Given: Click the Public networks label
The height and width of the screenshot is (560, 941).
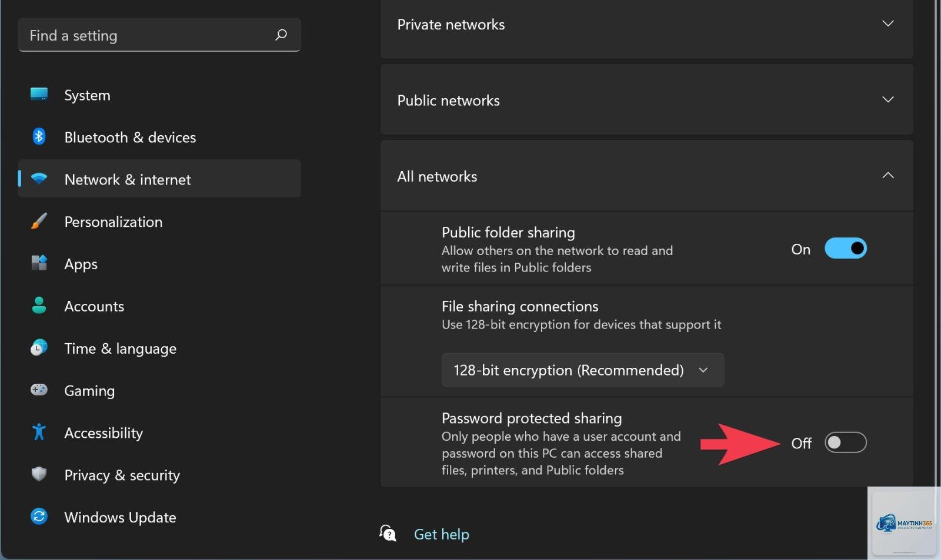Looking at the screenshot, I should coord(448,100).
